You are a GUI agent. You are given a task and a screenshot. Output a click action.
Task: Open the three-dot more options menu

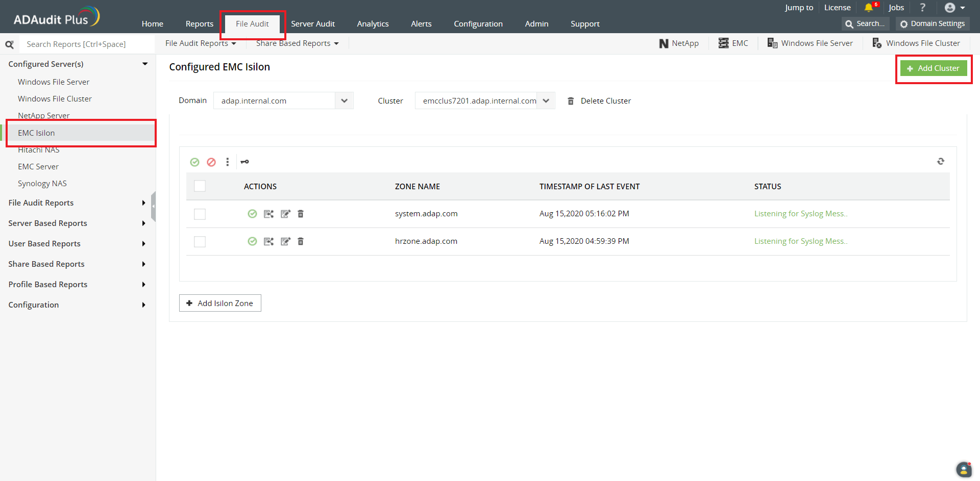pos(228,162)
